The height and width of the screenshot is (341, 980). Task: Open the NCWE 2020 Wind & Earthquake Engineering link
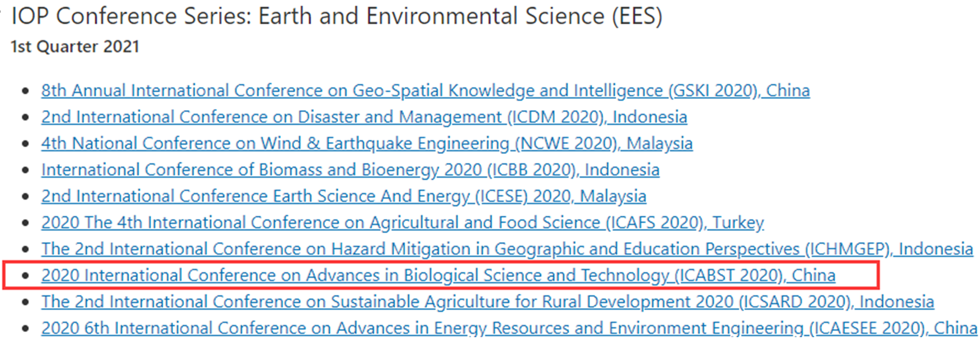point(367,144)
